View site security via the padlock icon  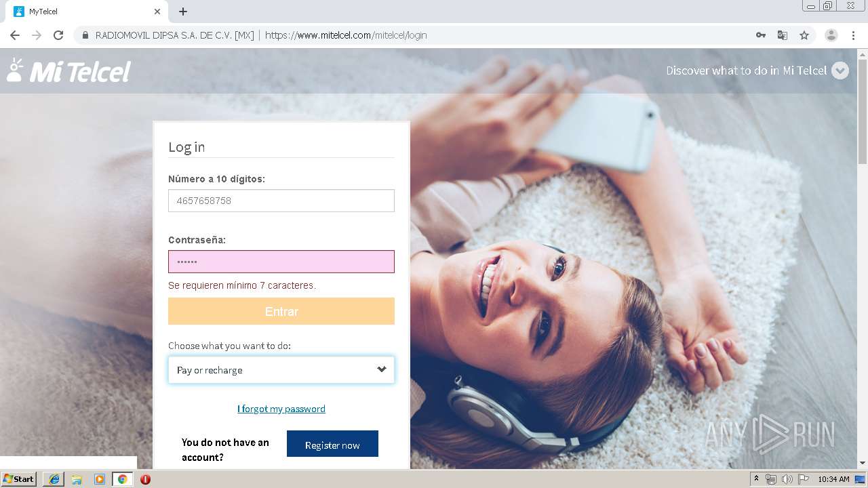[x=85, y=35]
